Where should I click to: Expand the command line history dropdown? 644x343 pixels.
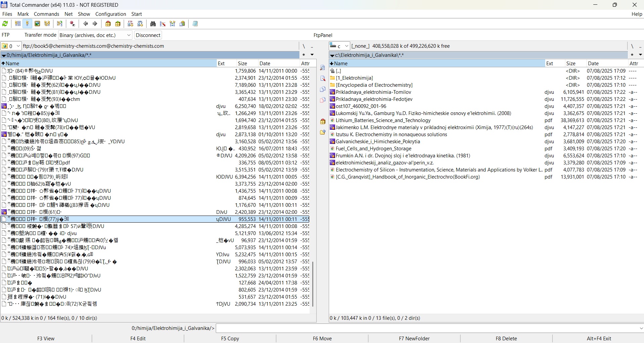click(x=641, y=328)
